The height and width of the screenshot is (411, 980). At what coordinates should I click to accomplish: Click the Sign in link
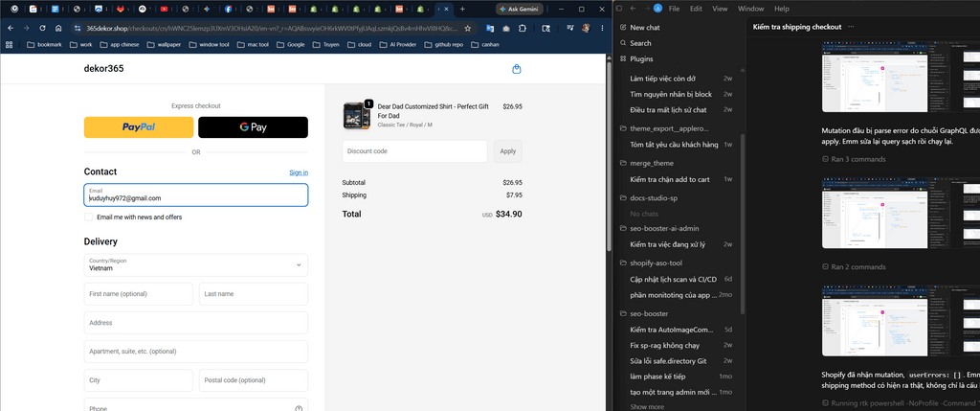tap(299, 172)
